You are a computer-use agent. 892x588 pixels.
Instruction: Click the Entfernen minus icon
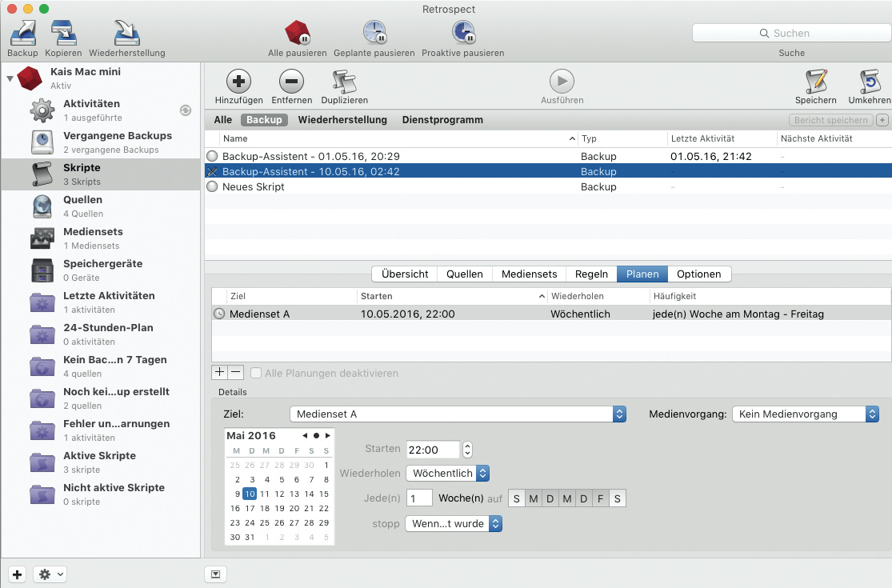(291, 82)
